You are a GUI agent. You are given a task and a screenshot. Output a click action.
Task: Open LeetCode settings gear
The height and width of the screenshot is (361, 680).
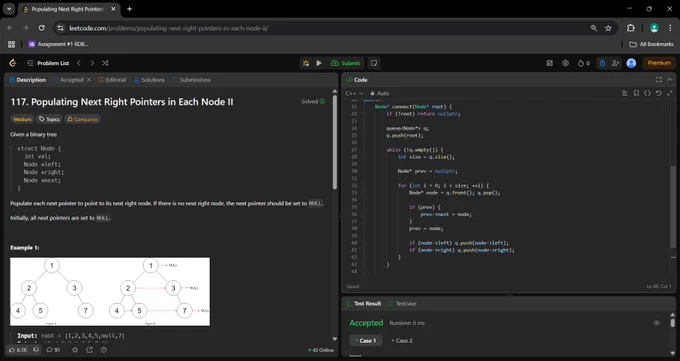click(566, 63)
